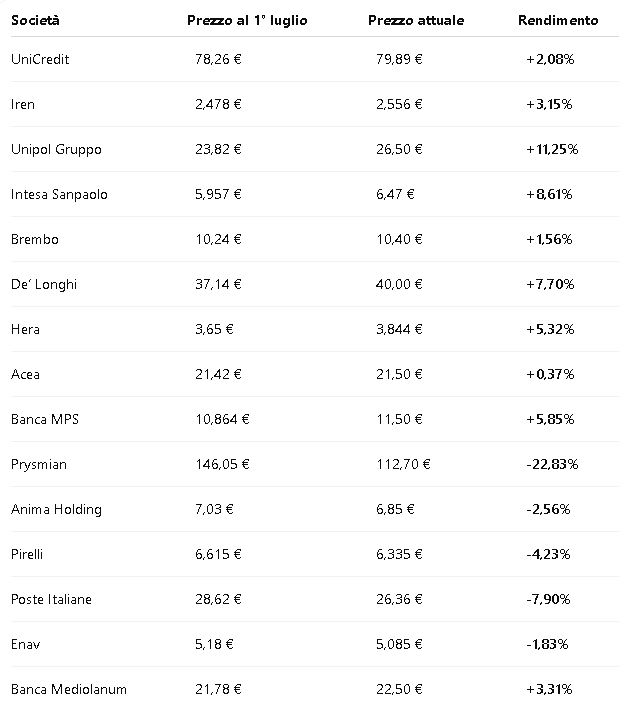
Task: Select the Poste Italiane company name
Action: pos(52,599)
